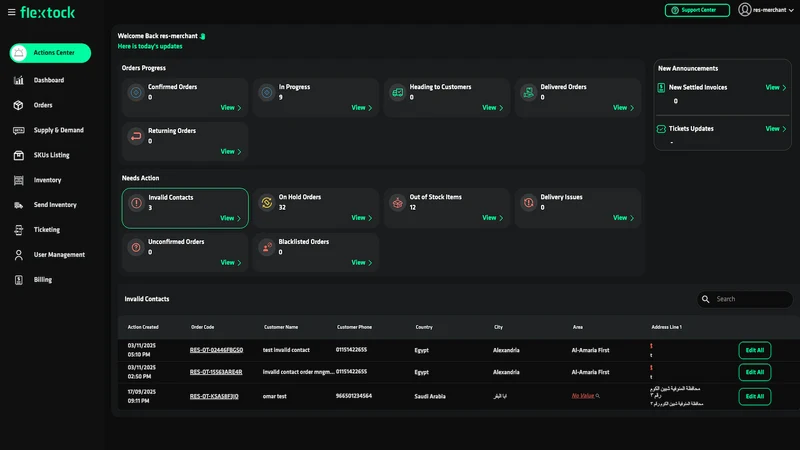Click the Send Inventory truck icon
800x450 pixels.
coord(18,205)
